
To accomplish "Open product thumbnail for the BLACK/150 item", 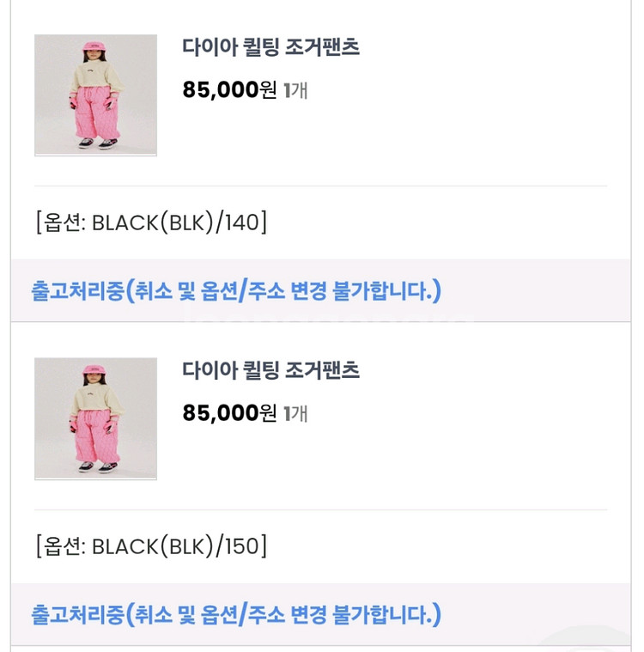I will (x=95, y=418).
